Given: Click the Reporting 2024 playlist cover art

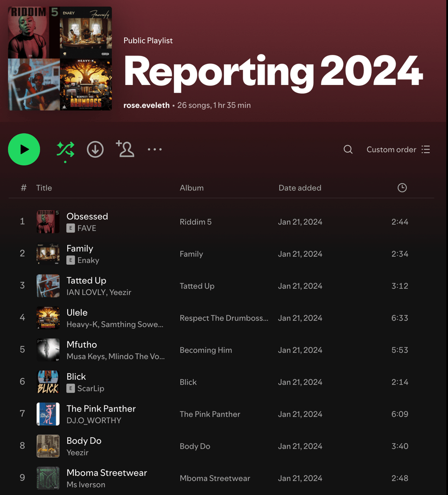Looking at the screenshot, I should click(59, 58).
